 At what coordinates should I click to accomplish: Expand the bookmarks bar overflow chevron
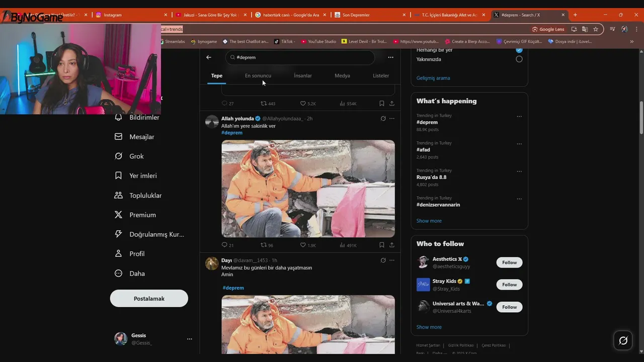pyautogui.click(x=632, y=42)
